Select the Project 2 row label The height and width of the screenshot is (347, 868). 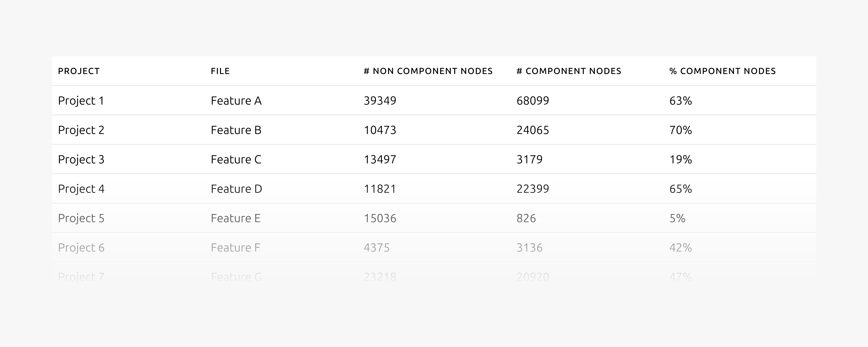81,130
